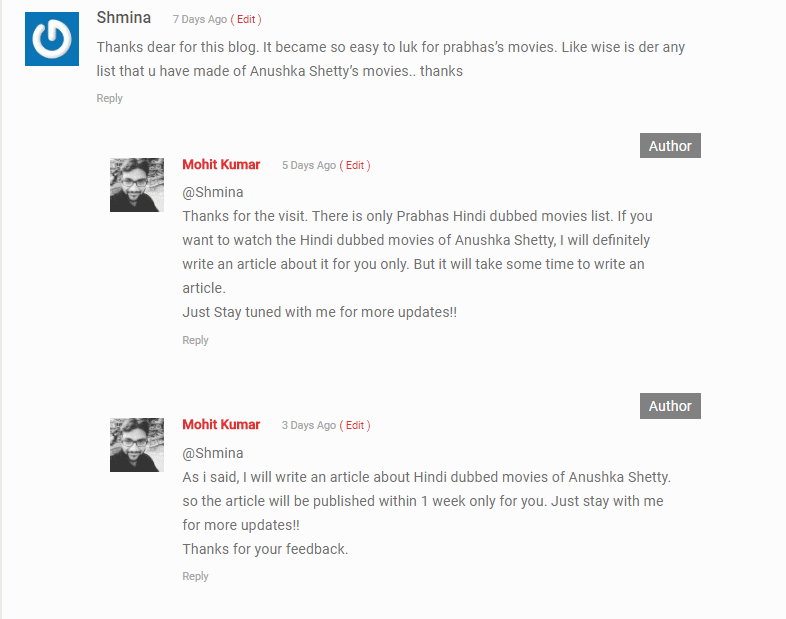Click Mohit Kumar's avatar on the 3 Days Ago reply

pyautogui.click(x=137, y=445)
